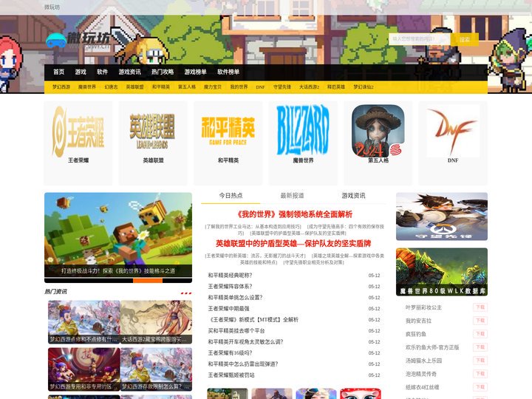Image resolution: width=532 pixels, height=399 pixels.
Task: Click 下载 button for 泡泡精灵传奇
Action: pos(480,374)
